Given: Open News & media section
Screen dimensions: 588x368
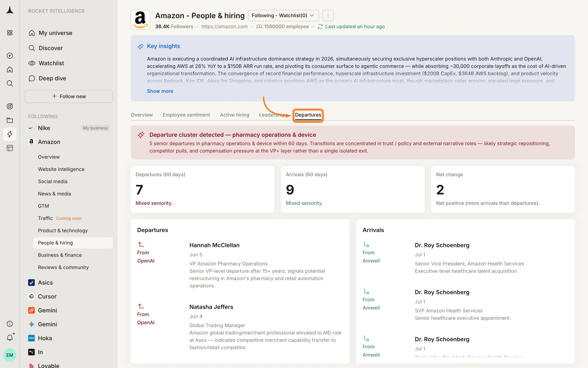Looking at the screenshot, I should pos(55,194).
